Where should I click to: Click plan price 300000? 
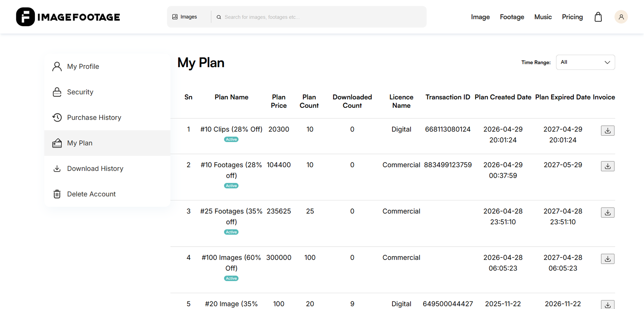pos(279,257)
